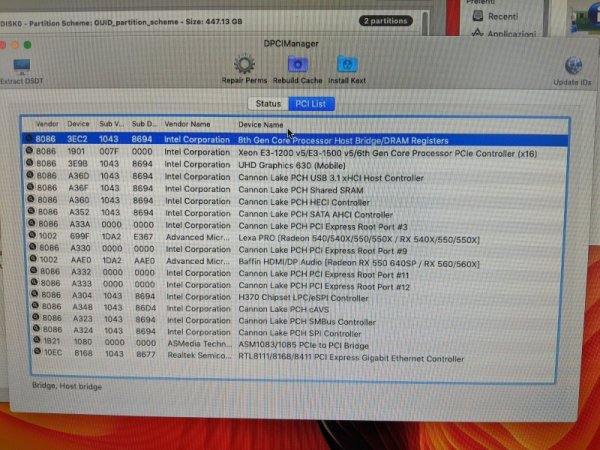Click the icon of the A352 device row
Image resolution: width=600 pixels, height=450 pixels.
coord(31,211)
